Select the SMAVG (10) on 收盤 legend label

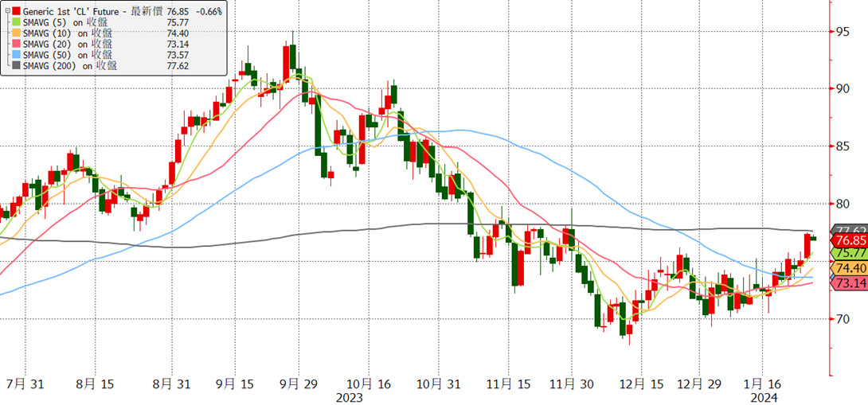click(x=68, y=33)
